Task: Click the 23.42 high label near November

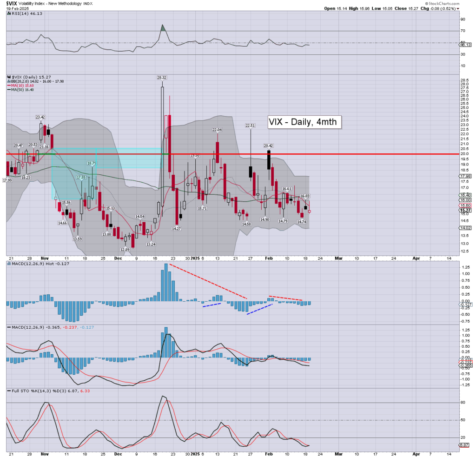Action: click(40, 117)
